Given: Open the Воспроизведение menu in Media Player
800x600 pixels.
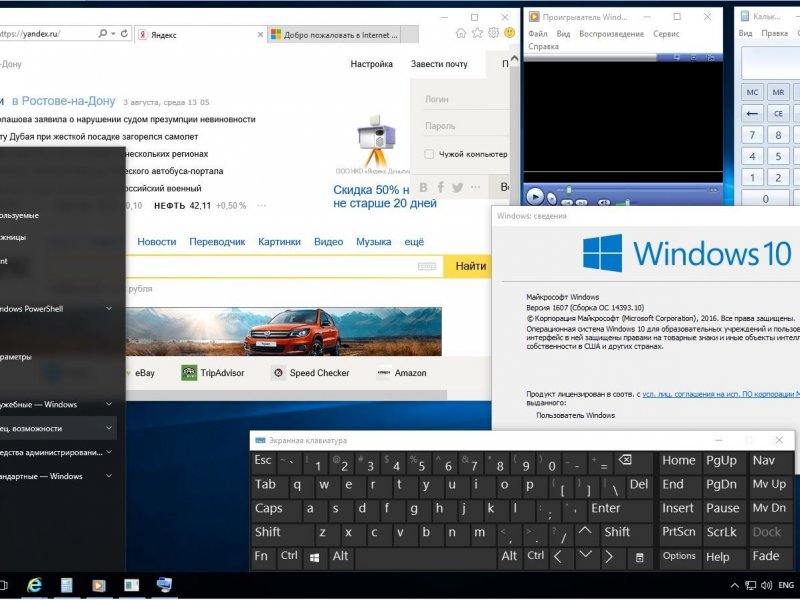Looking at the screenshot, I should click(612, 34).
